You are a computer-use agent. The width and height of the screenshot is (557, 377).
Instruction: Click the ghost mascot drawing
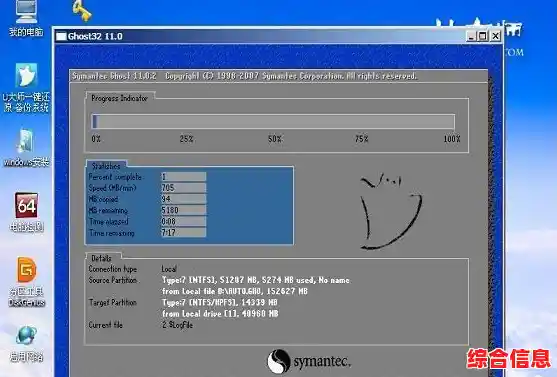[x=391, y=211]
